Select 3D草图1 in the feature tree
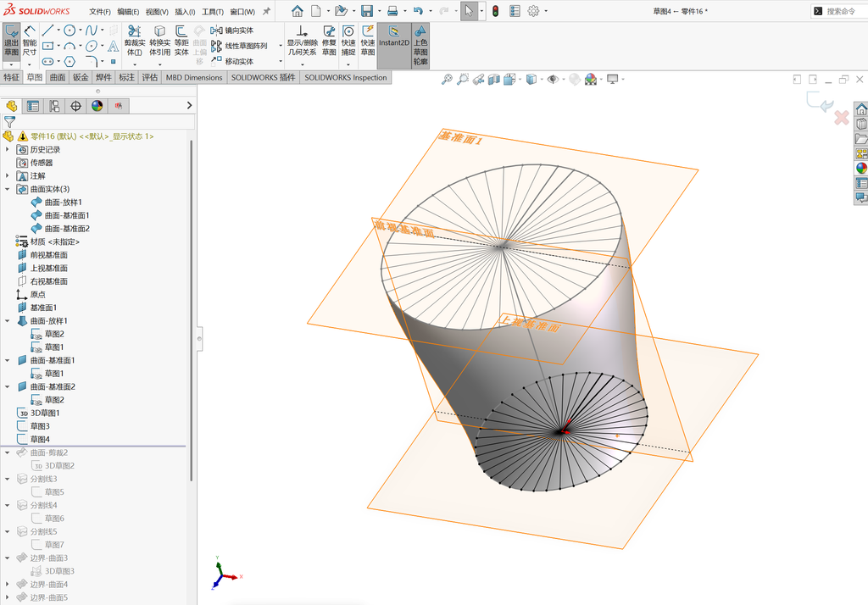868x605 pixels. 45,413
